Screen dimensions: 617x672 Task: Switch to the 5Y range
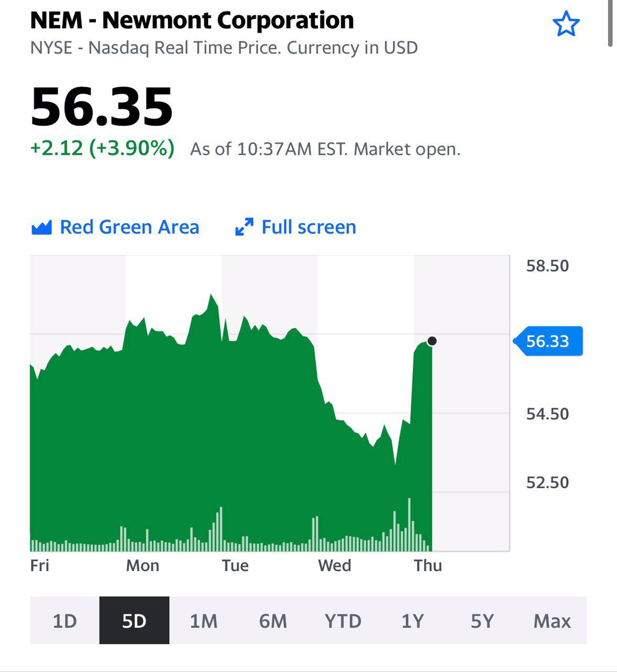point(482,621)
